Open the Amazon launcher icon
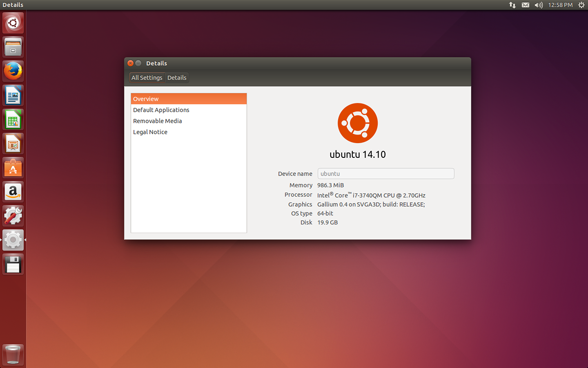The width and height of the screenshot is (588, 368). [x=13, y=192]
